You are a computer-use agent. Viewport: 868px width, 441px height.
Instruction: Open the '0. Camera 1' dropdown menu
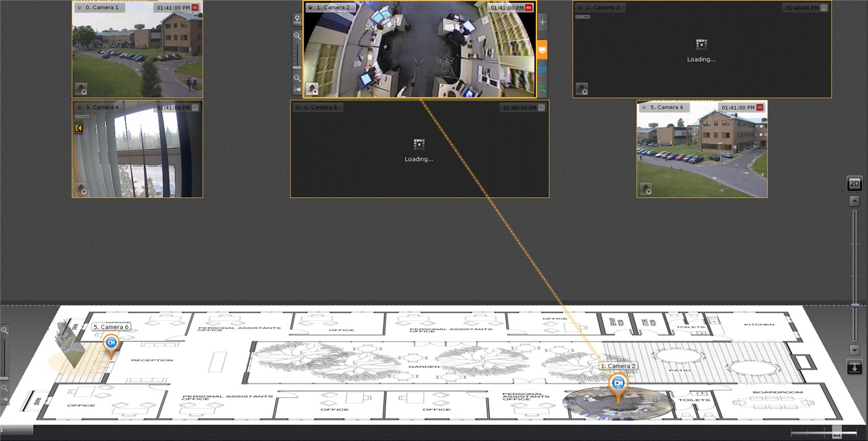click(79, 8)
